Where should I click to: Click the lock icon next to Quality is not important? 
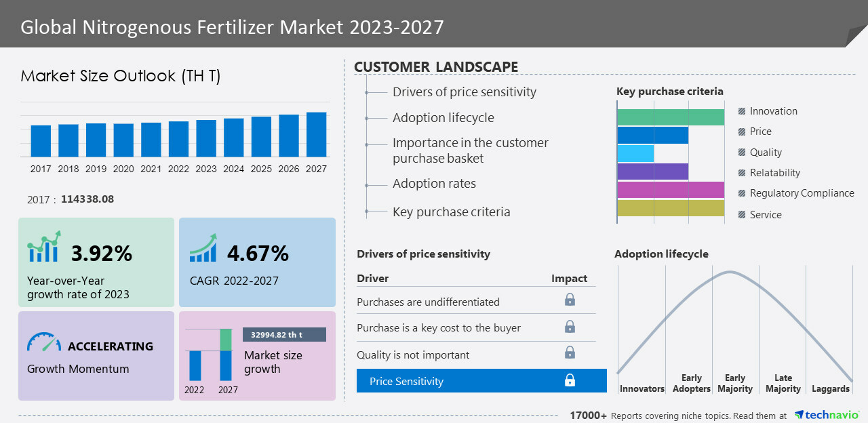[570, 352]
